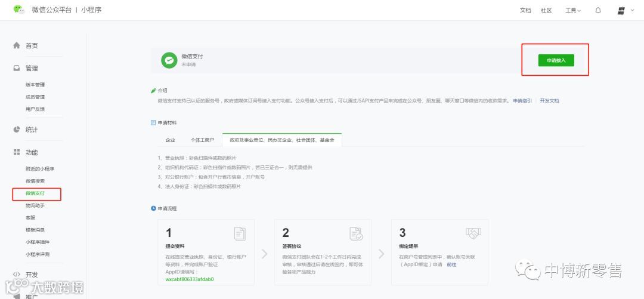This screenshot has height=299, width=644.
Task: Open 文档 in the top bar
Action: [x=525, y=11]
